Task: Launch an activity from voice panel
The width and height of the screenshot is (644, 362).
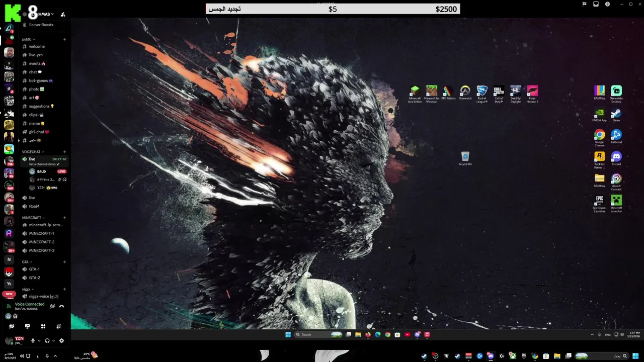Action: (43, 326)
